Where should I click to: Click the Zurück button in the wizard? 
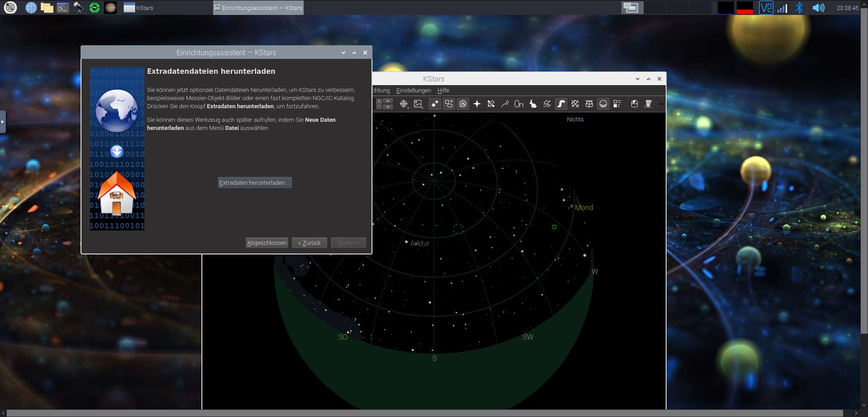coord(310,243)
